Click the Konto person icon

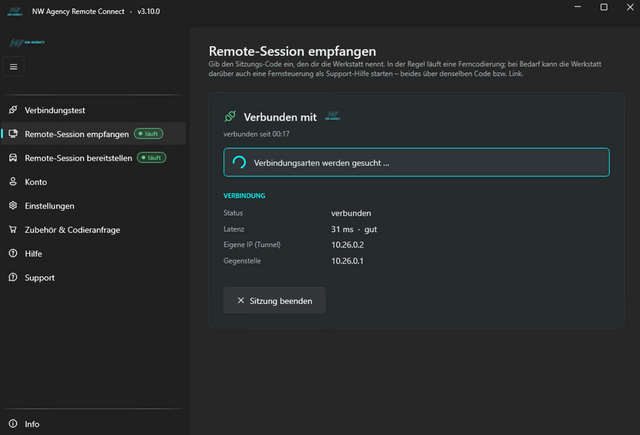click(13, 182)
